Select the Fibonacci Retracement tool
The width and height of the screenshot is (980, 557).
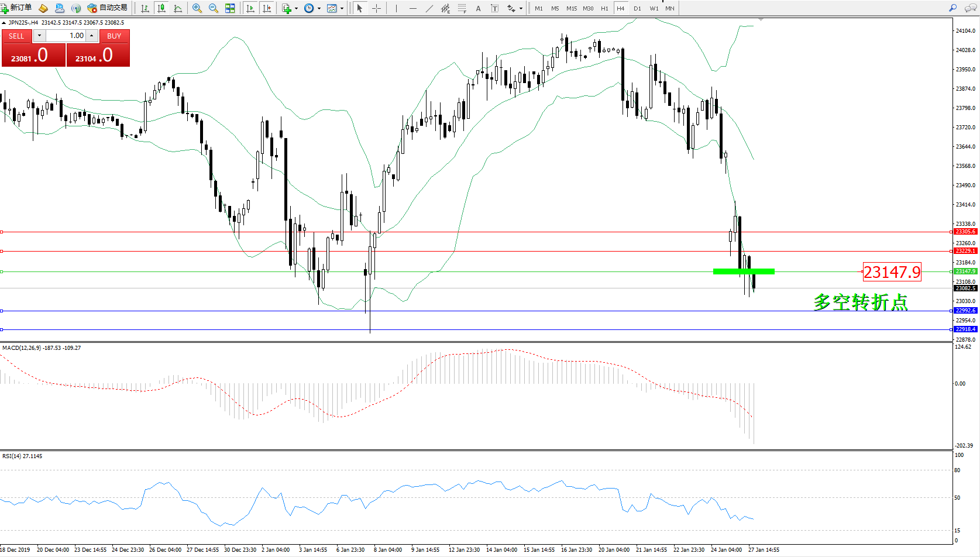[x=462, y=8]
